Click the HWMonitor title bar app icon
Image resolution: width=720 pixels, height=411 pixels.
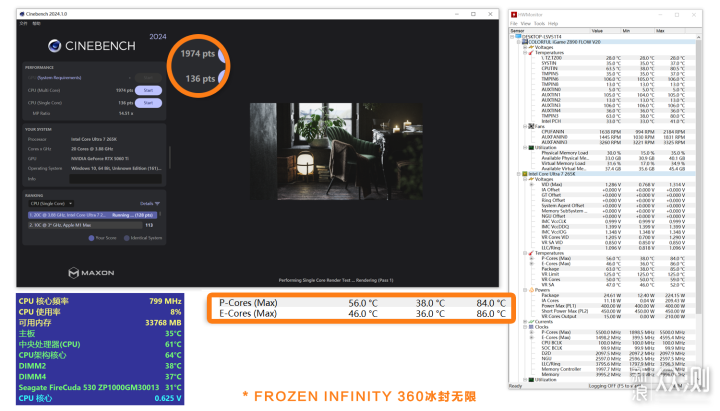pos(514,15)
